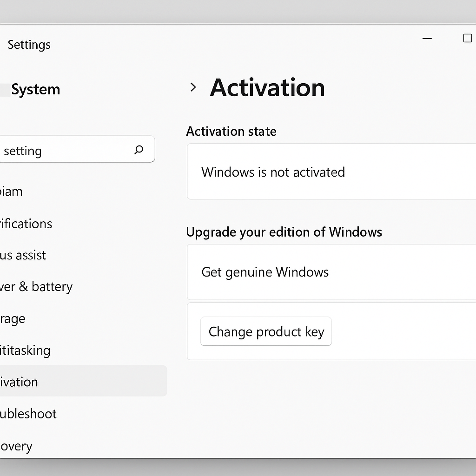The width and height of the screenshot is (476, 476).
Task: Click Upgrade your edition of Windows heading
Action: click(x=284, y=232)
